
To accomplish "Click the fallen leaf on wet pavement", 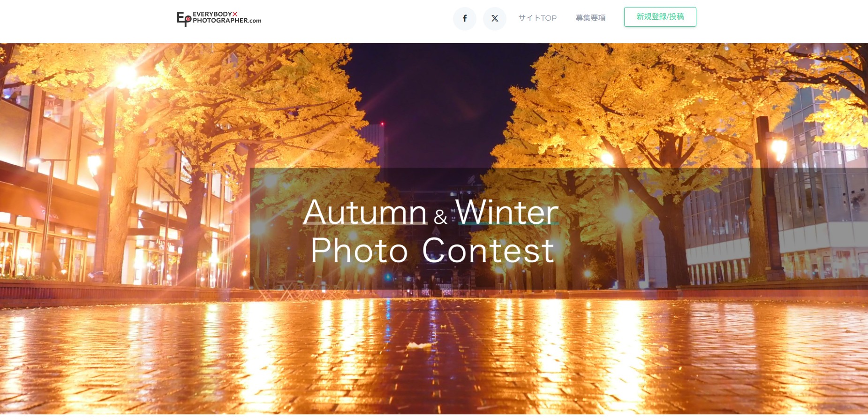I will 419,346.
